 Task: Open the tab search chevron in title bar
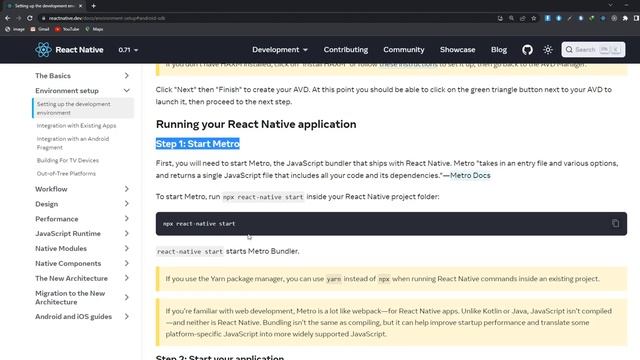point(610,5)
